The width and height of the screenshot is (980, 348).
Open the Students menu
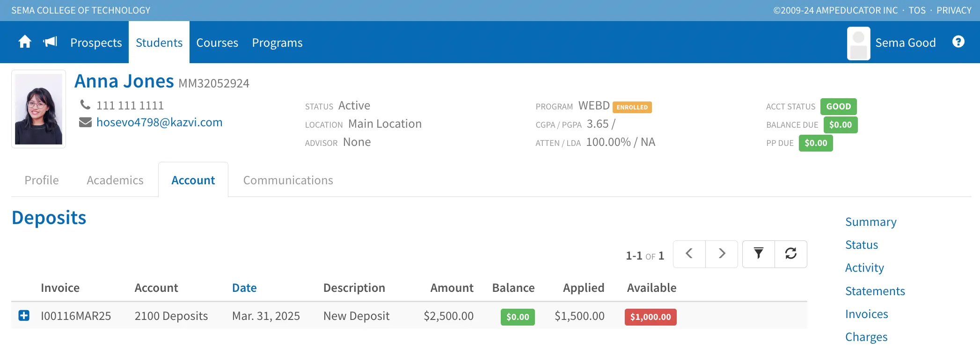[x=159, y=43]
